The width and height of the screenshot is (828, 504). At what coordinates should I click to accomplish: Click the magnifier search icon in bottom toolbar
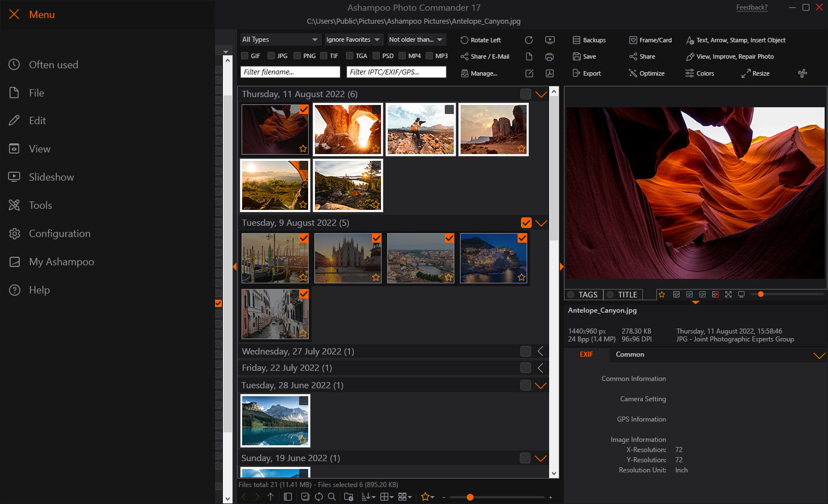[x=332, y=497]
